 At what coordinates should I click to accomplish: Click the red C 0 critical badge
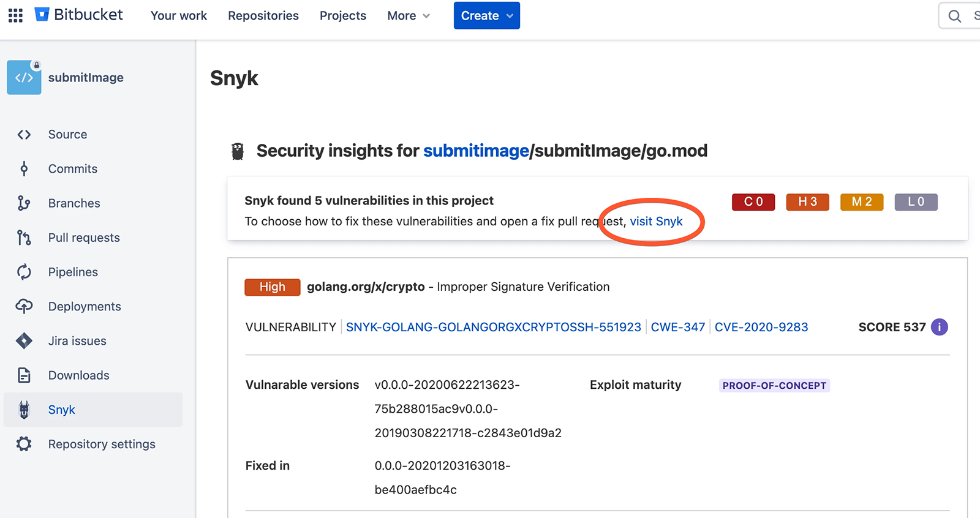point(753,202)
